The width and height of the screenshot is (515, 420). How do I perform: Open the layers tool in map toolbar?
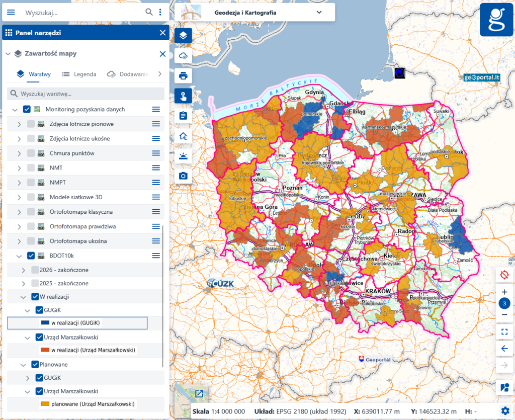[x=183, y=35]
